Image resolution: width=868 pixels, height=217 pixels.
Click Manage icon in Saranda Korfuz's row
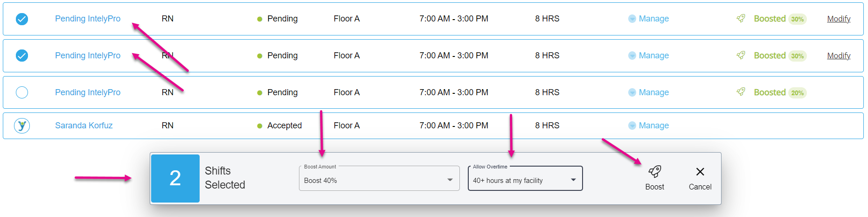point(632,126)
